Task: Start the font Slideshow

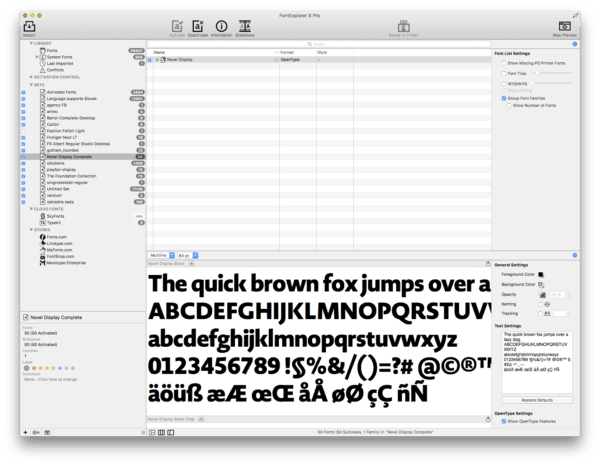Action: click(x=246, y=25)
